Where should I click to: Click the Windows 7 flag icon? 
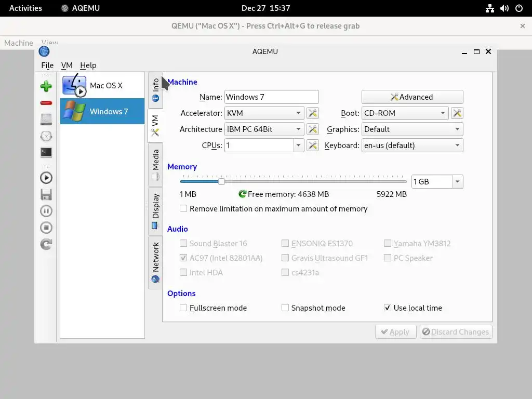74,111
